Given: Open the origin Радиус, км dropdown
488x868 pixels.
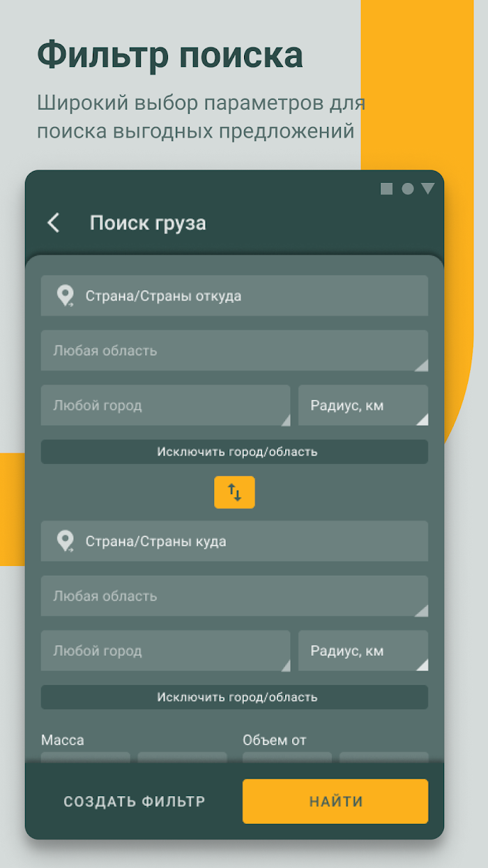Looking at the screenshot, I should coord(363,405).
